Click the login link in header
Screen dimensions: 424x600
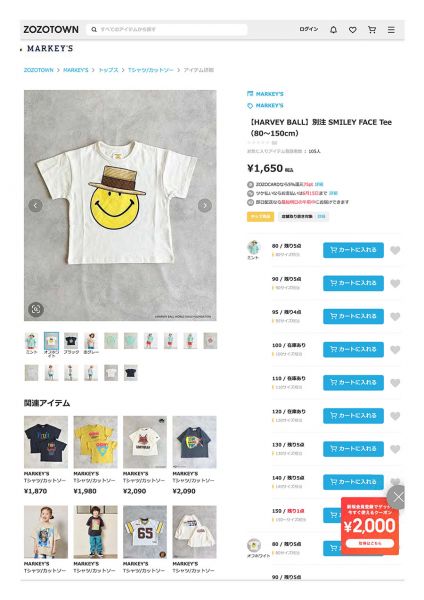(308, 29)
